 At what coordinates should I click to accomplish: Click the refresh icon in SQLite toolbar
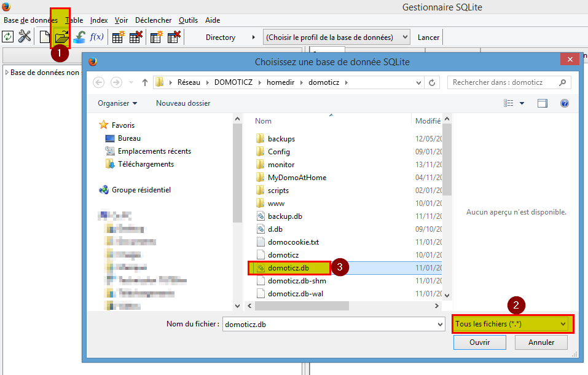pos(8,37)
